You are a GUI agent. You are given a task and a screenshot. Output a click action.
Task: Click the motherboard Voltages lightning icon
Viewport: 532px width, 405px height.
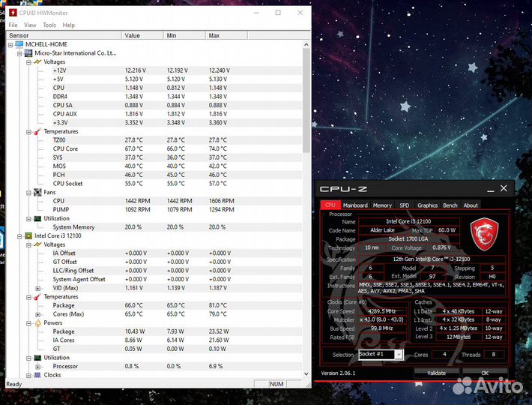point(37,61)
